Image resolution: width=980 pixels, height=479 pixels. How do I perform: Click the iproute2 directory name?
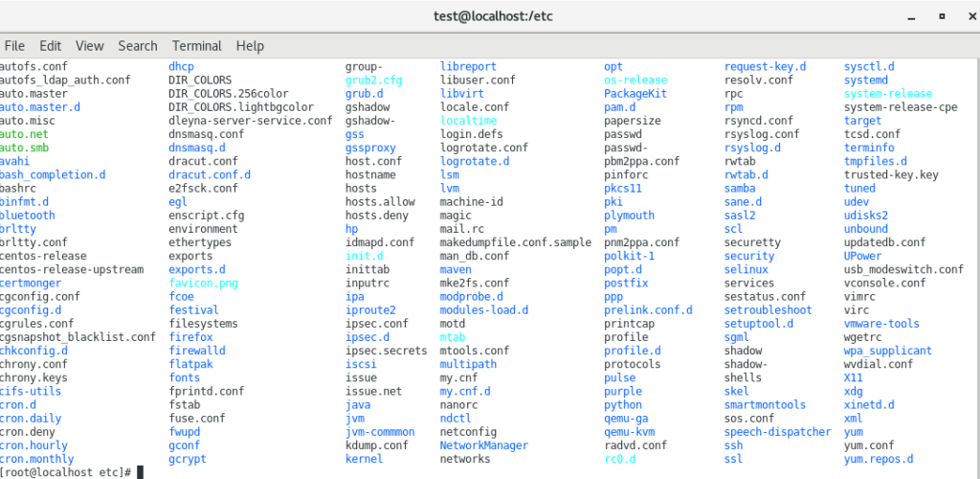point(370,310)
